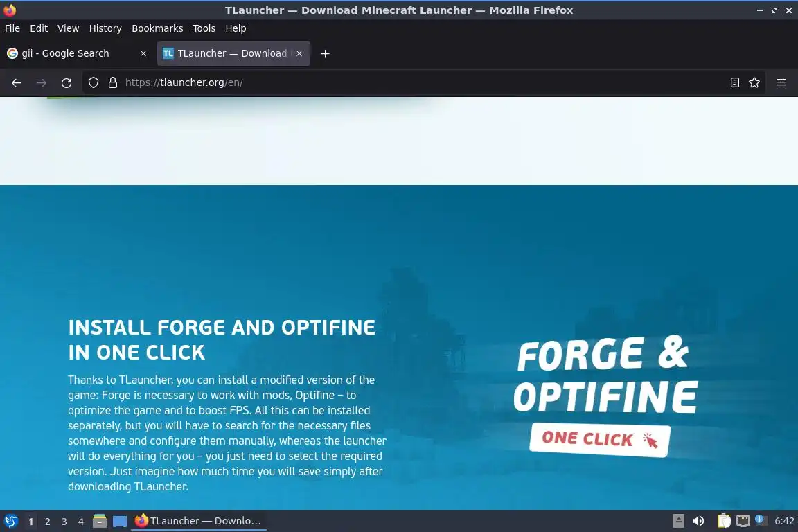The image size is (798, 532).
Task: Open the system start menu icon
Action: pos(10,521)
